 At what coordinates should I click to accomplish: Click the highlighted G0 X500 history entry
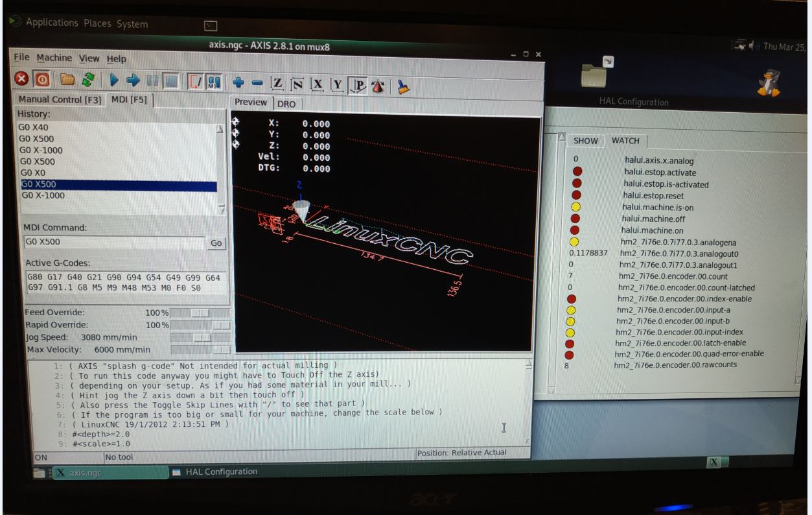[x=119, y=184]
